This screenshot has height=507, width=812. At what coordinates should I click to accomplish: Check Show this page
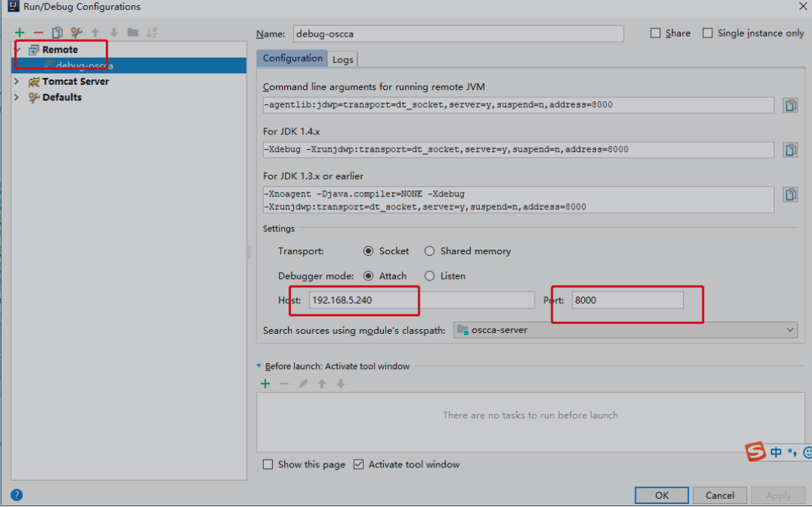[268, 464]
